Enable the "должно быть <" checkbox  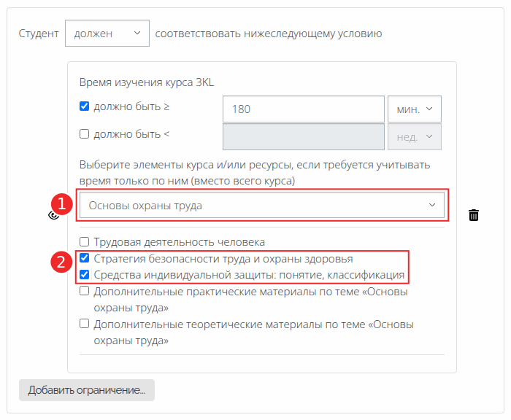pos(85,134)
